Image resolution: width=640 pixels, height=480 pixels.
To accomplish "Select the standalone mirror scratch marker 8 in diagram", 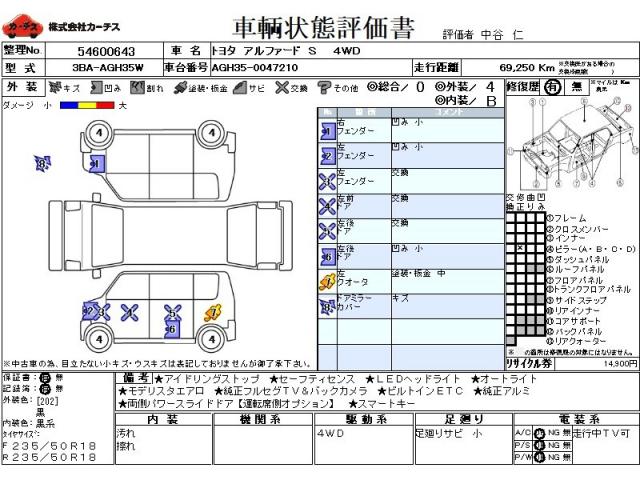I will click(x=42, y=164).
